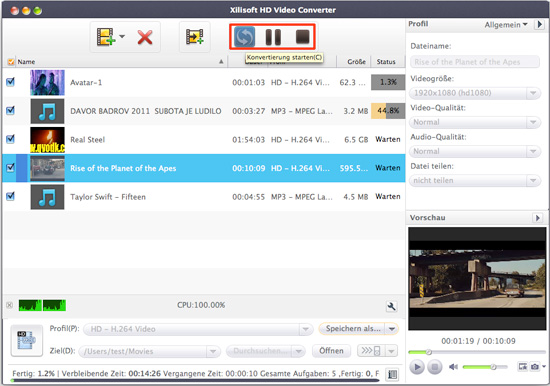550x386 pixels.
Task: Select the Real Steel row name
Action: 88,140
